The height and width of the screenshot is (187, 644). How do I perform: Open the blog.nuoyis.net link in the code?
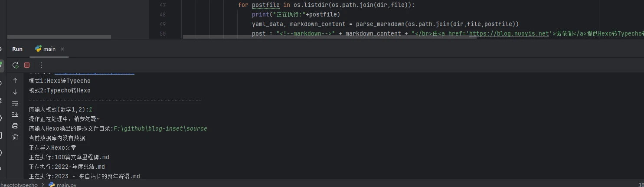[513, 33]
